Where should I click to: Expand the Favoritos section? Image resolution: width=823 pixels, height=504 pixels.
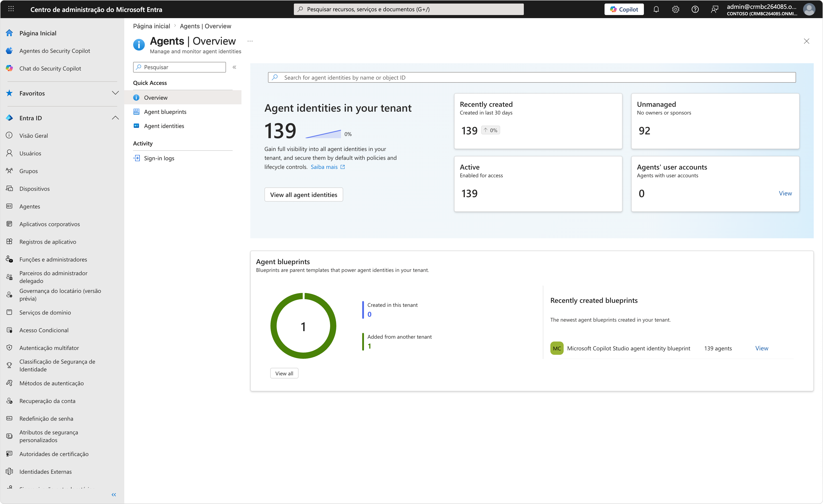[x=115, y=93]
